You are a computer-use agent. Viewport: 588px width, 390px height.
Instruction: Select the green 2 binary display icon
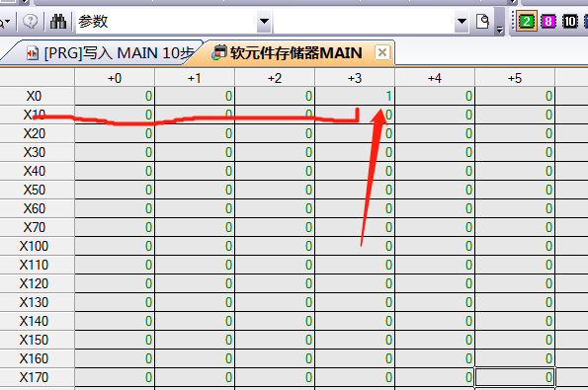click(526, 22)
